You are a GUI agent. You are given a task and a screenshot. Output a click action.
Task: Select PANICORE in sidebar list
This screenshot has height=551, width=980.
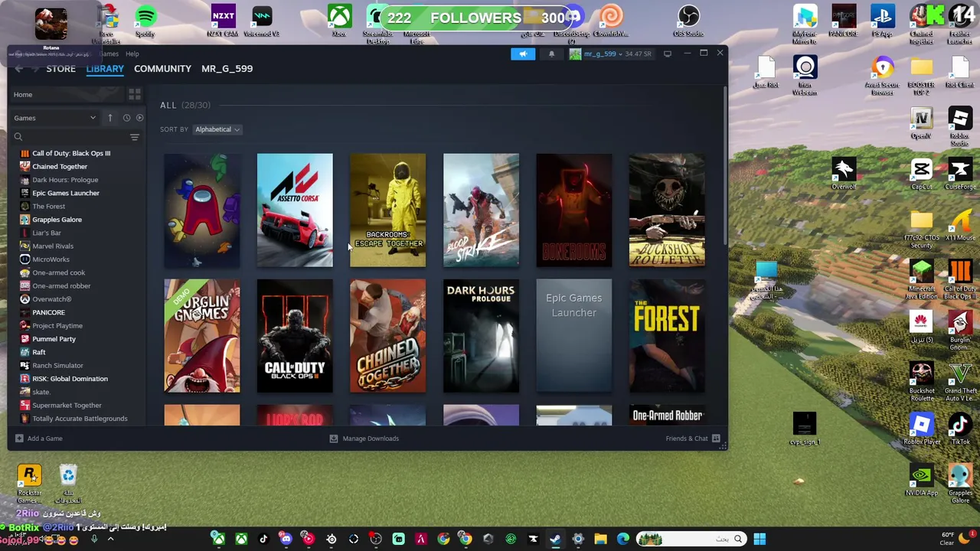coord(48,312)
